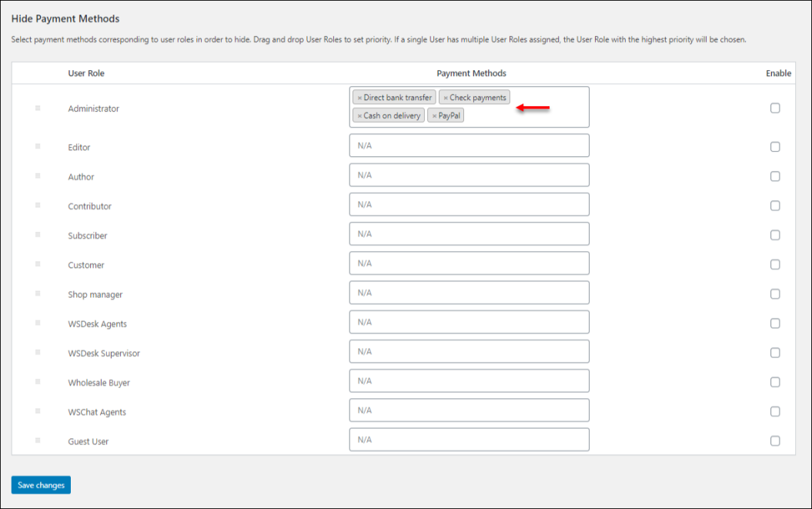Click the drag handle beside Shop manager

pos(37,294)
